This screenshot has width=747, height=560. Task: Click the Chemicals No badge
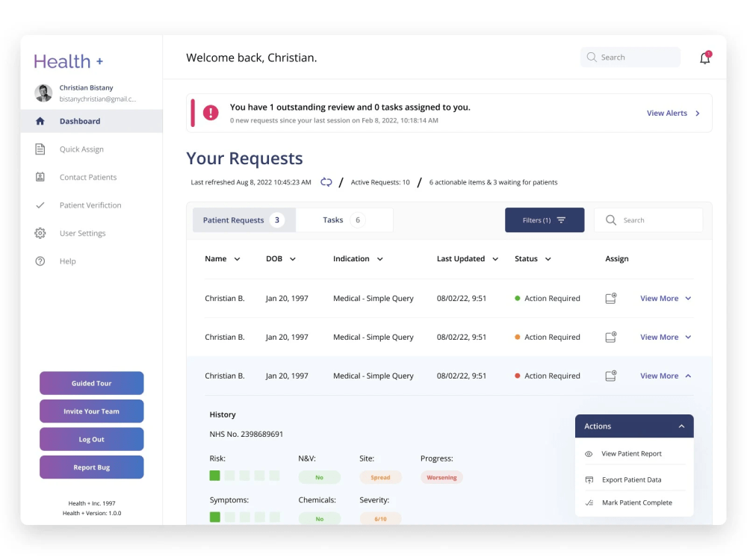click(319, 519)
